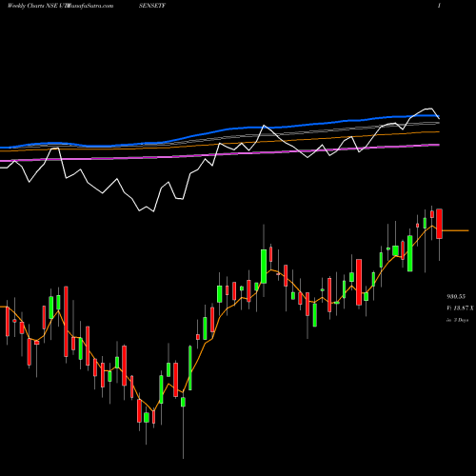Click the 930.55 price value label
476x476 pixels.
(x=456, y=297)
